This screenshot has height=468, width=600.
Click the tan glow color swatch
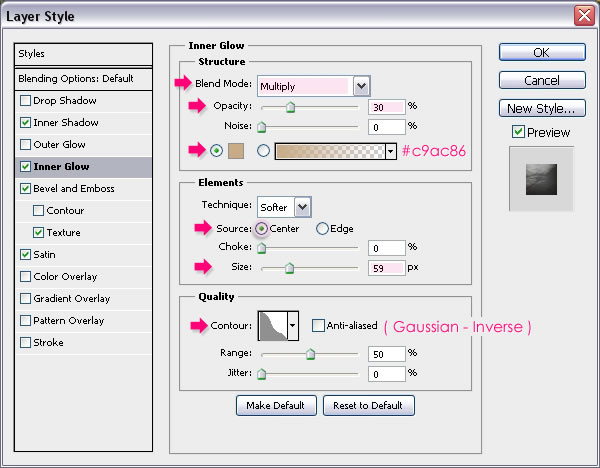pos(236,151)
